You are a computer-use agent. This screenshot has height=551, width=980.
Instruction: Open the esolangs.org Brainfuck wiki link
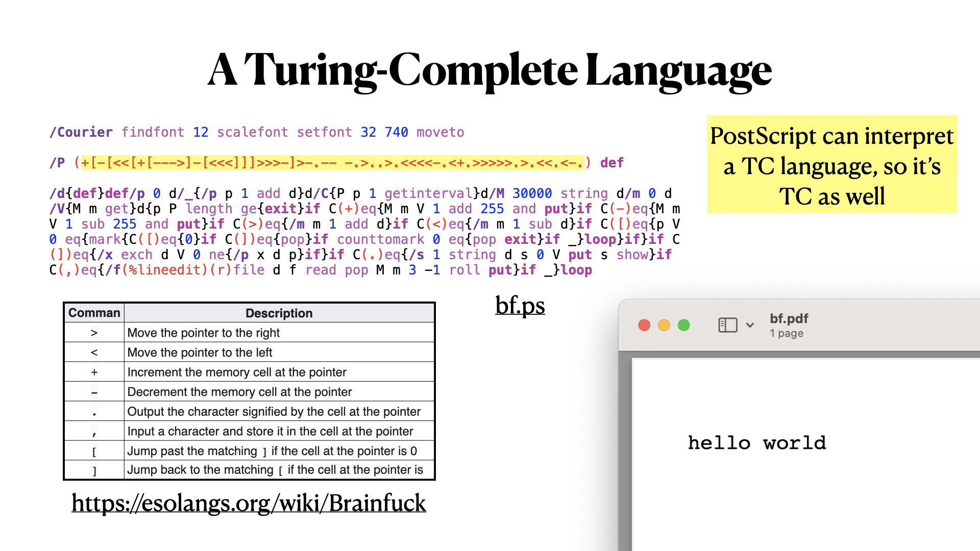[249, 503]
